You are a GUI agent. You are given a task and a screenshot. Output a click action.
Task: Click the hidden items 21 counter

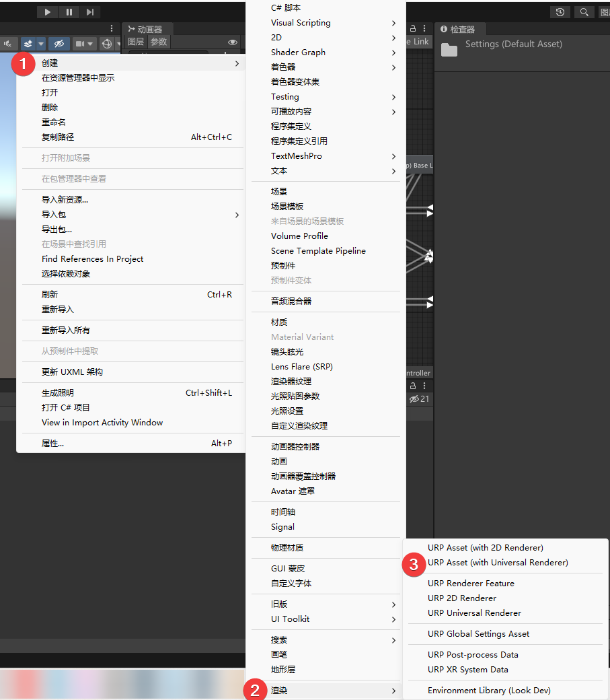420,399
